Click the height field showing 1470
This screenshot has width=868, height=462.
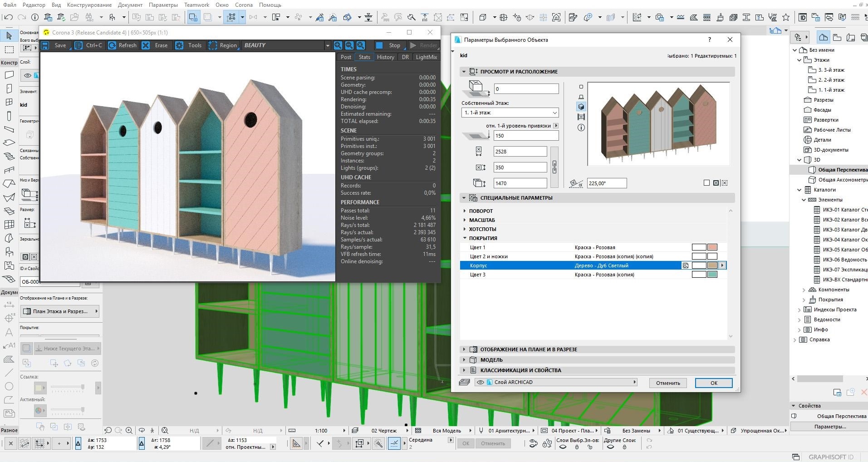520,183
